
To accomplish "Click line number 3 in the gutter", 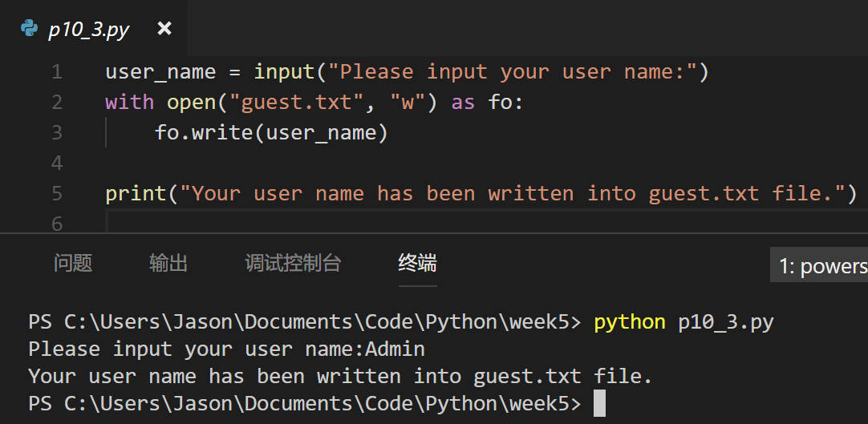I will (x=57, y=133).
